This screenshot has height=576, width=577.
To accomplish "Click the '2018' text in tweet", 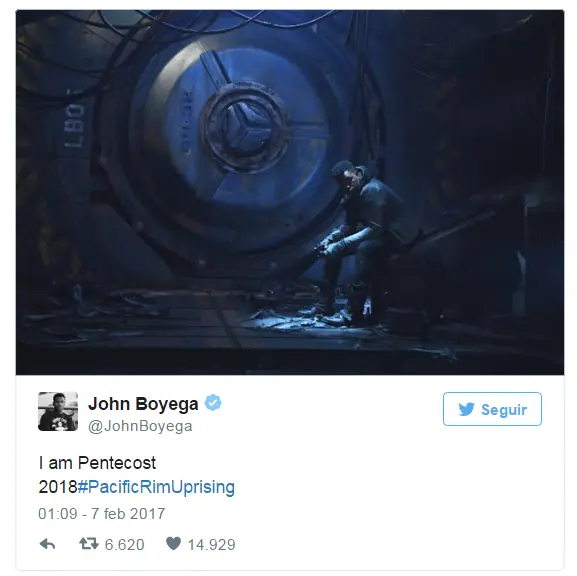I will (x=58, y=487).
